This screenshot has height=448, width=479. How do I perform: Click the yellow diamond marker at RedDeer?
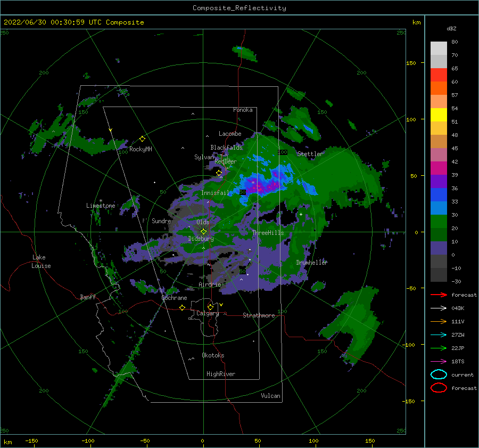pos(219,173)
